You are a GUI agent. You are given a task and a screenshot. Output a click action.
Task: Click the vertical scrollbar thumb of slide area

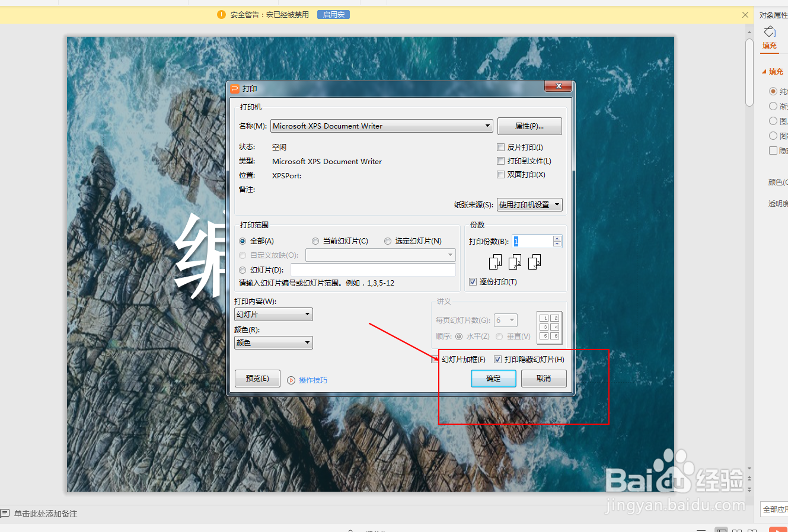pyautogui.click(x=749, y=72)
